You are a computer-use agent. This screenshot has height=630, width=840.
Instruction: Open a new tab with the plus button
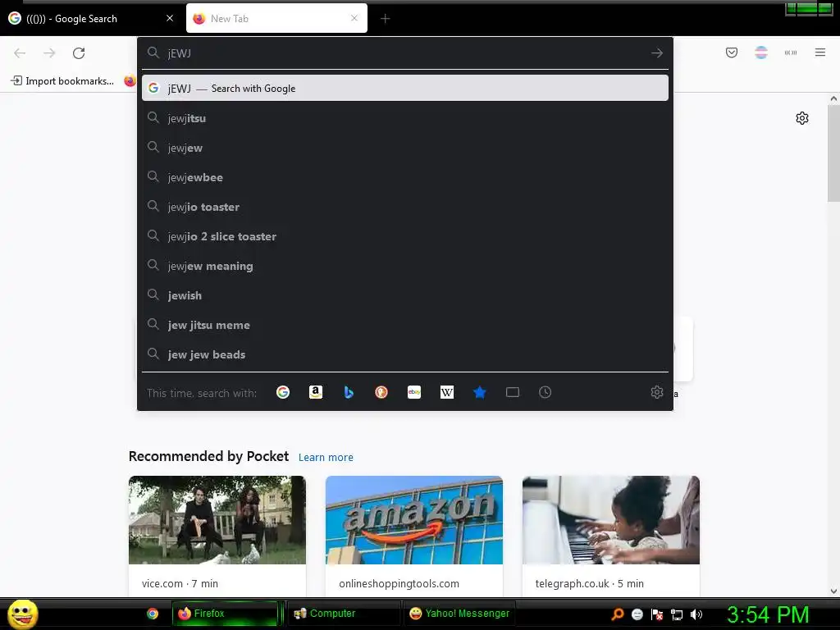(385, 19)
